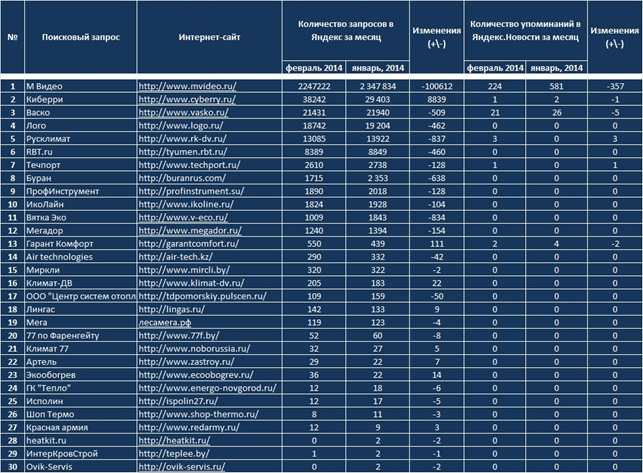This screenshot has height=473, width=643.
Task: Open the http://teplee.by/ link
Action: tap(174, 454)
